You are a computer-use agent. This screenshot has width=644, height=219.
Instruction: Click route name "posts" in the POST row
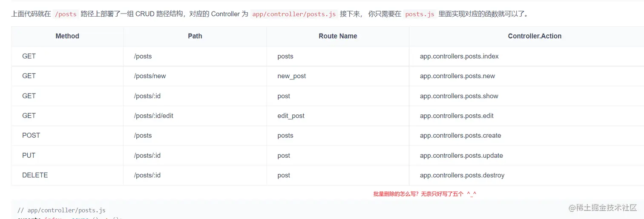click(x=285, y=136)
